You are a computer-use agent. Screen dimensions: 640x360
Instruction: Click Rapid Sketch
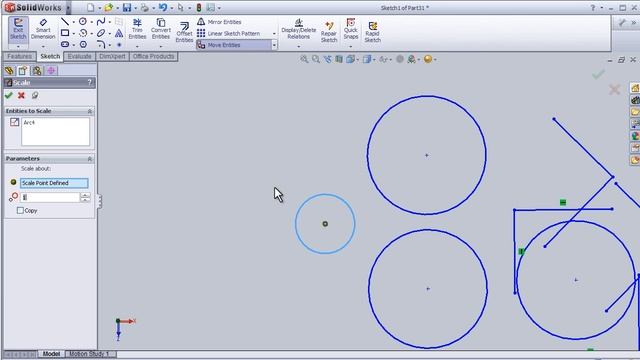click(x=372, y=32)
